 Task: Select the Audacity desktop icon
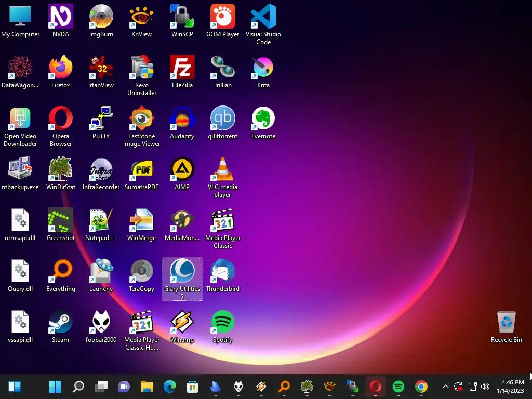coord(182,122)
